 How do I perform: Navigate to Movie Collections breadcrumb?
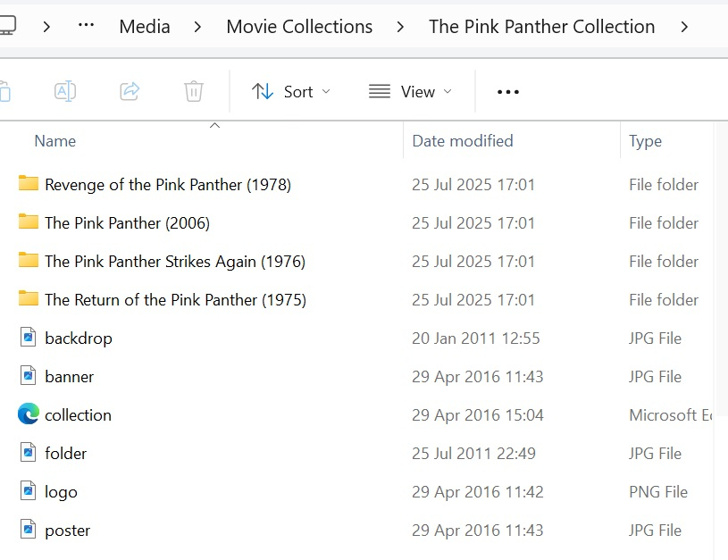tap(299, 27)
